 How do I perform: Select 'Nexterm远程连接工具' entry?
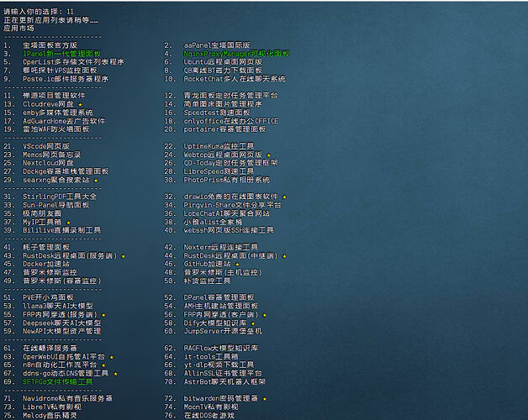point(221,247)
